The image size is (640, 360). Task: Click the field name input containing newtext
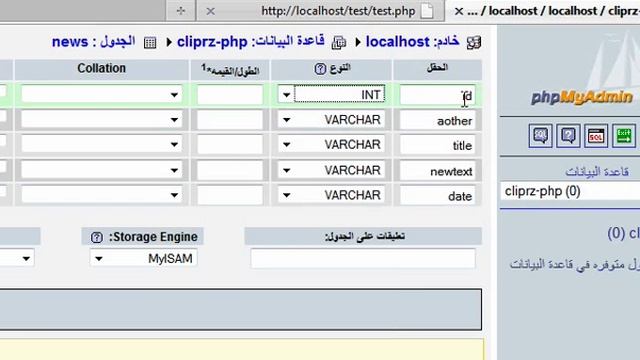click(437, 171)
